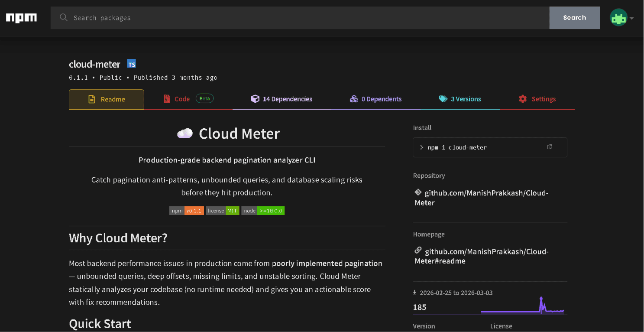644x332 pixels.
Task: Click the homepage chain link icon
Action: pyautogui.click(x=418, y=251)
